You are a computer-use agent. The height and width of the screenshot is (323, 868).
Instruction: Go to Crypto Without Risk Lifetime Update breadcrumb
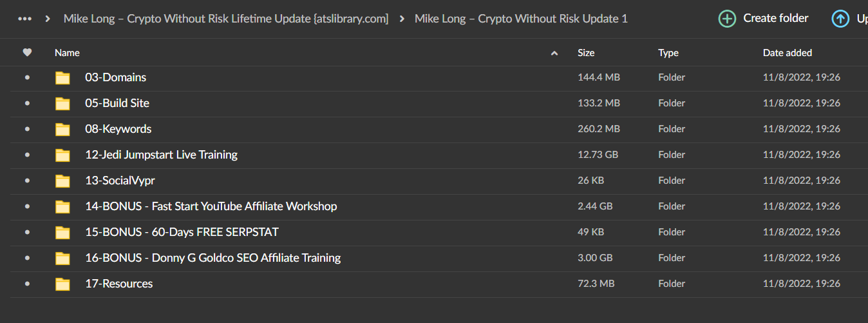(226, 19)
